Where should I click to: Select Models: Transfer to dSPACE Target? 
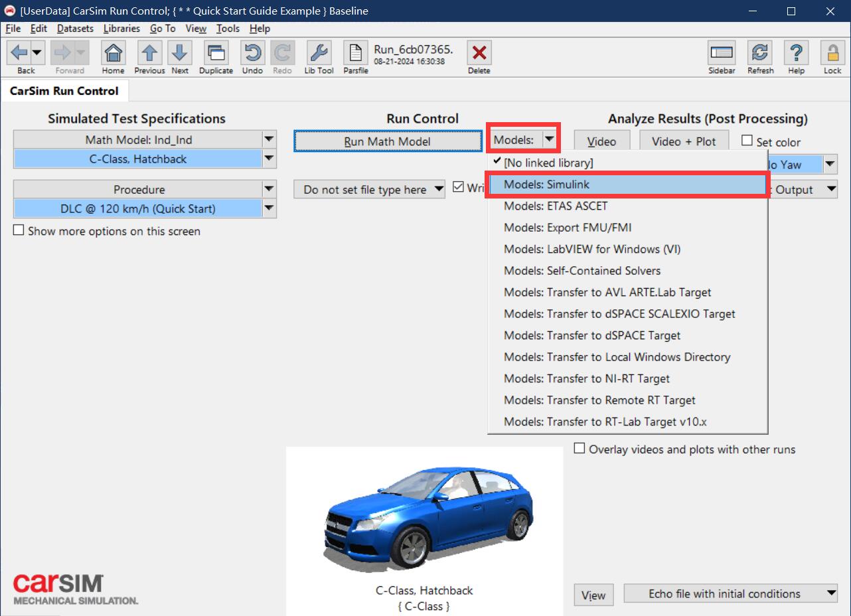point(627,335)
